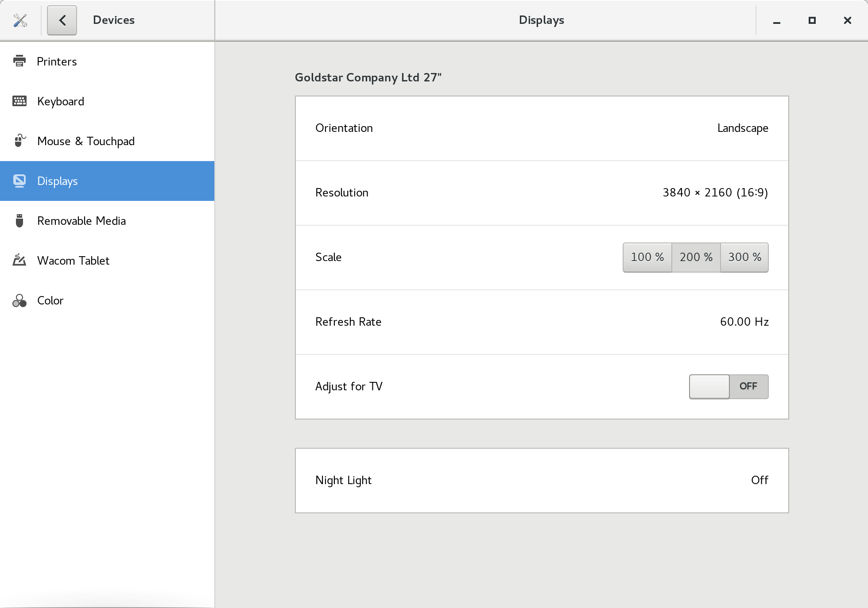Open the Night Light settings row
The image size is (868, 608).
pos(542,481)
